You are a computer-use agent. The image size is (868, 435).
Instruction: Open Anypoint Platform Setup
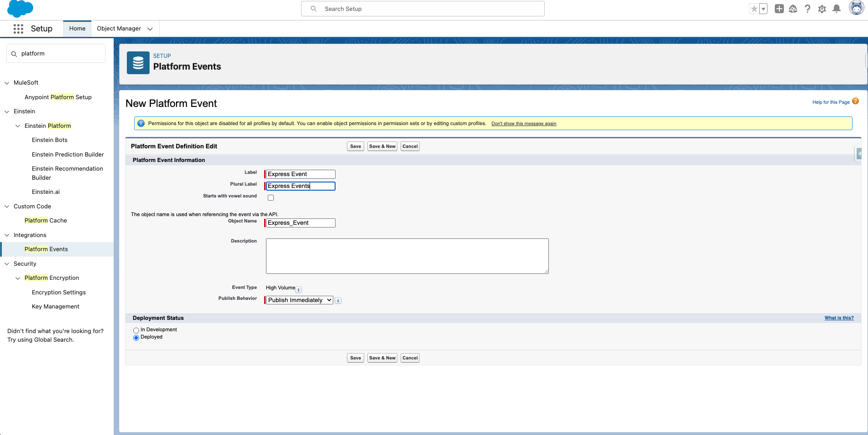click(x=58, y=97)
